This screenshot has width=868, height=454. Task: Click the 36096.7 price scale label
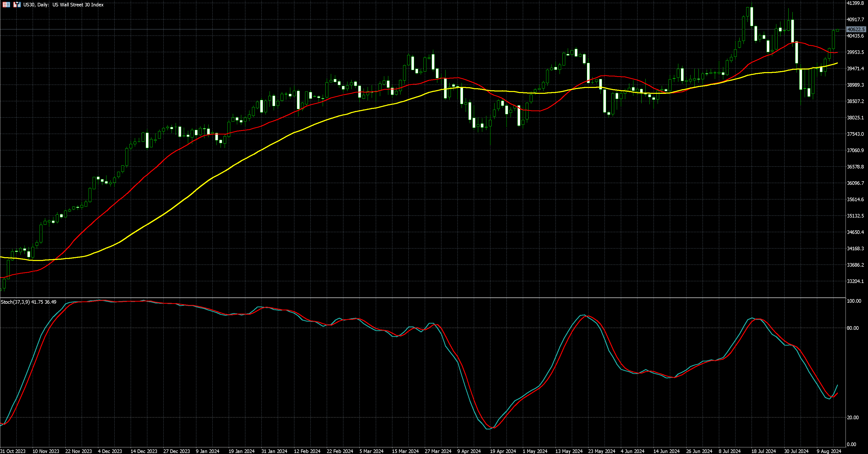pyautogui.click(x=855, y=183)
